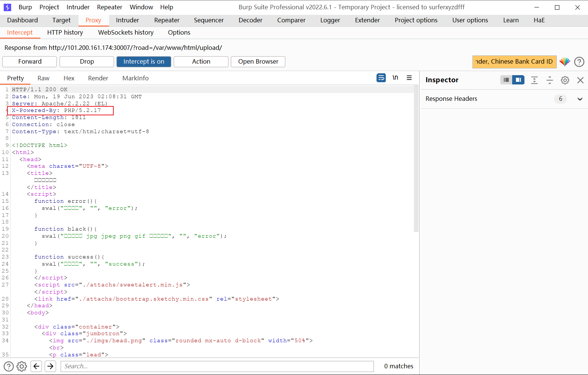Select Hex view tab

[x=69, y=78]
